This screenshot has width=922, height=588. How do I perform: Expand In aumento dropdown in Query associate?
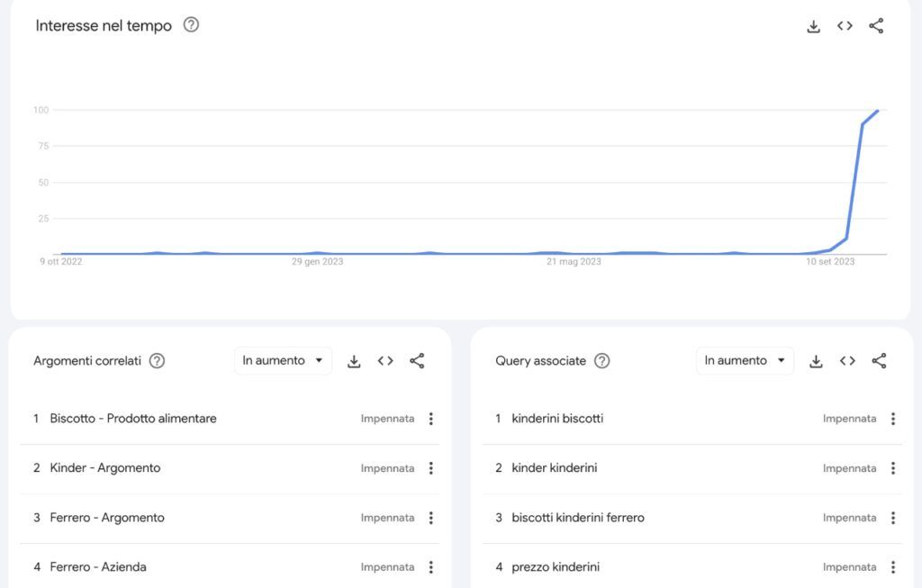tap(745, 360)
